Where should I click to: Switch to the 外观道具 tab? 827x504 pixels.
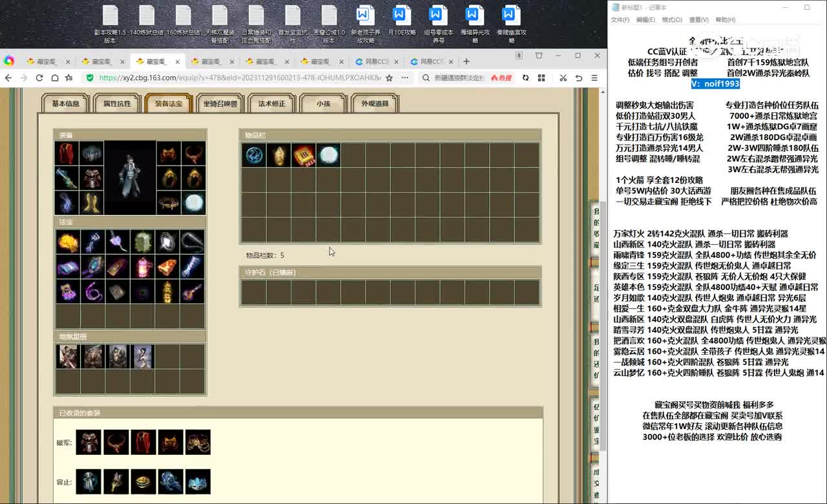375,103
